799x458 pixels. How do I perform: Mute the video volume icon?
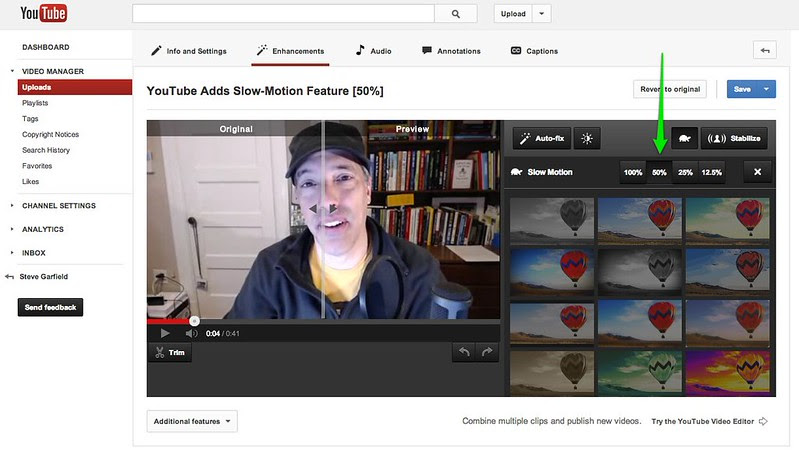(192, 333)
